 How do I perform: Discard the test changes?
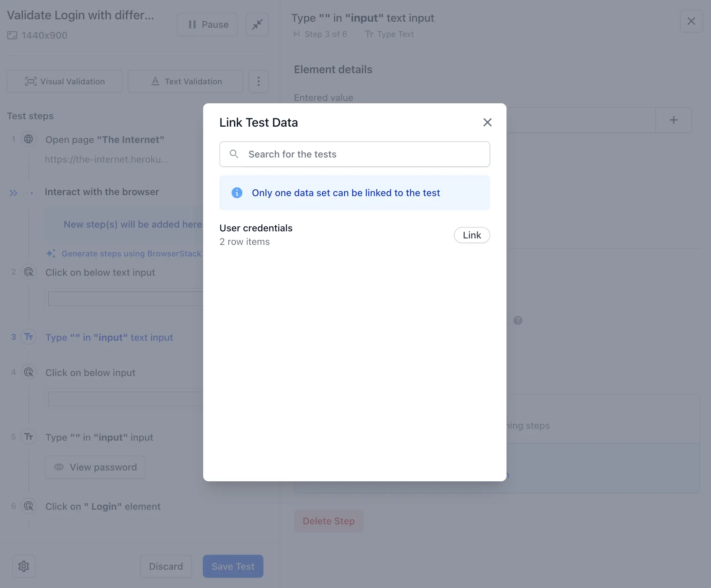click(166, 566)
